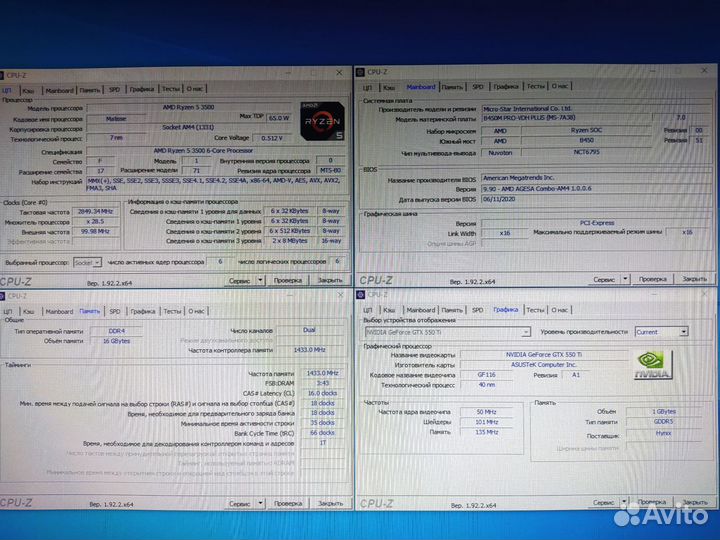Open the Socket processor selection dropdown

coord(87,263)
